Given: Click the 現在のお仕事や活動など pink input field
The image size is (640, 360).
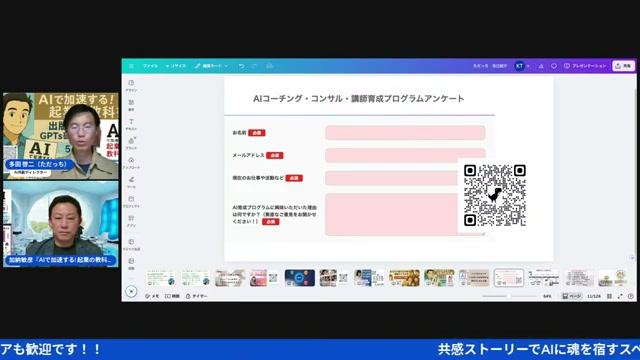Looking at the screenshot, I should [392, 178].
